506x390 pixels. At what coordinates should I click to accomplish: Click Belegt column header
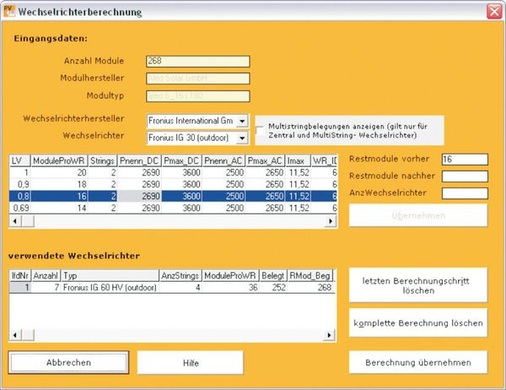point(273,276)
